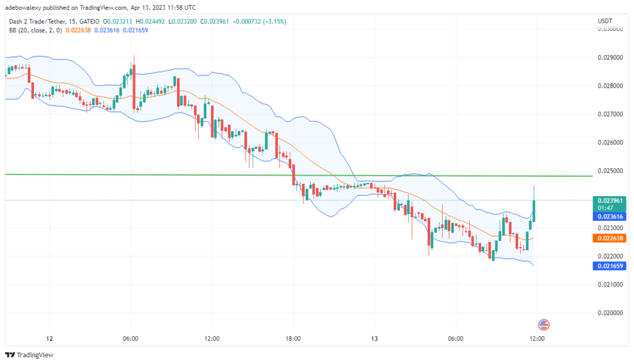Click the current price label 0.023961
634x364 pixels.
(x=610, y=201)
